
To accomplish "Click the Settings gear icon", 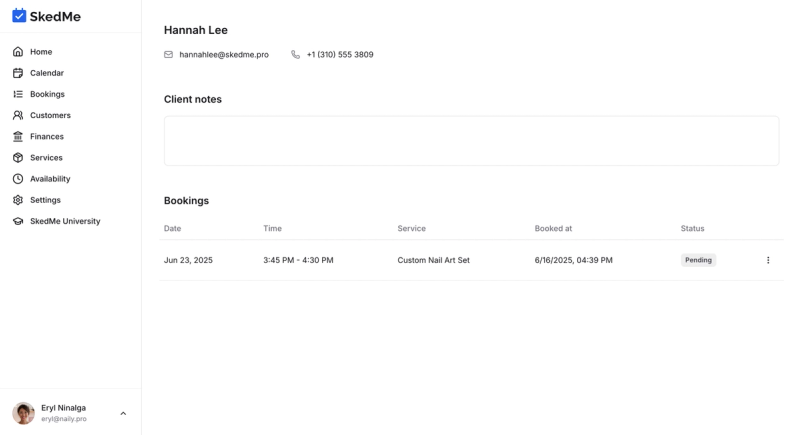I will [x=18, y=200].
